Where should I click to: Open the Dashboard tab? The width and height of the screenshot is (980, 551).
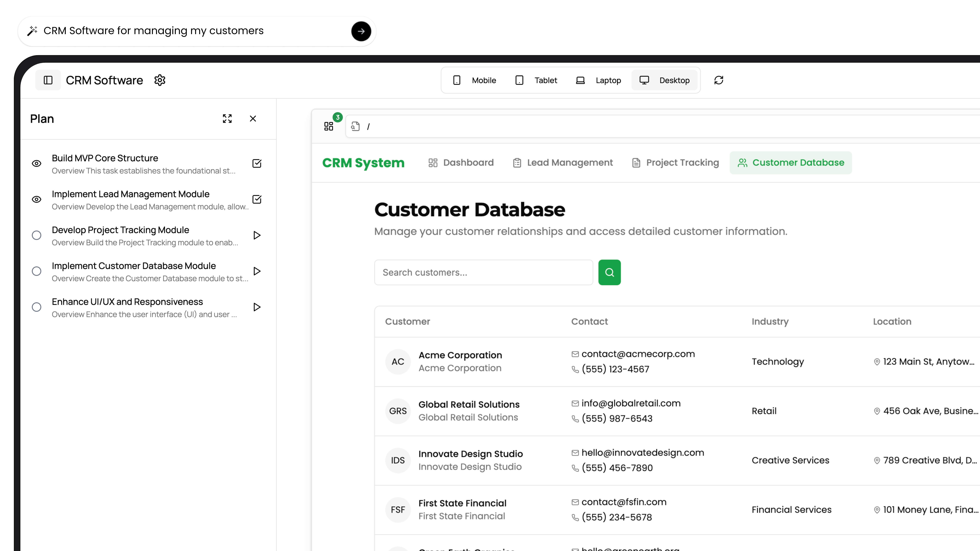pos(461,163)
